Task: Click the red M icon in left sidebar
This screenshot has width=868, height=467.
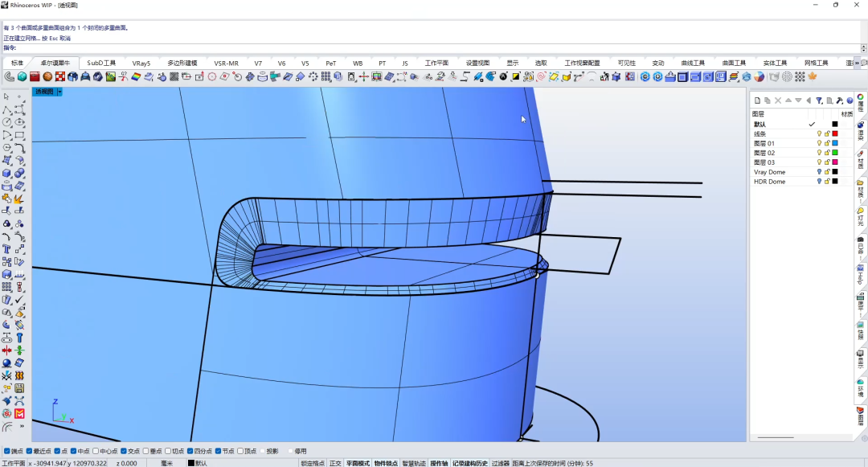Action: click(19, 414)
